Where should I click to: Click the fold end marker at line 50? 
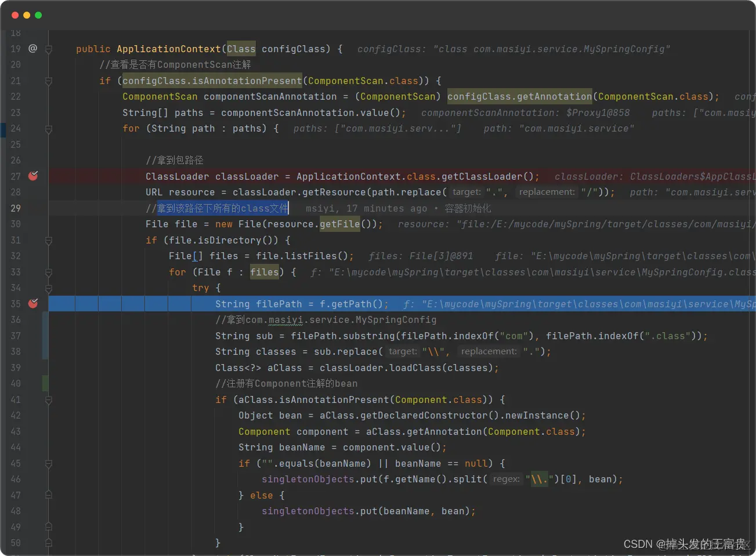[x=49, y=543]
